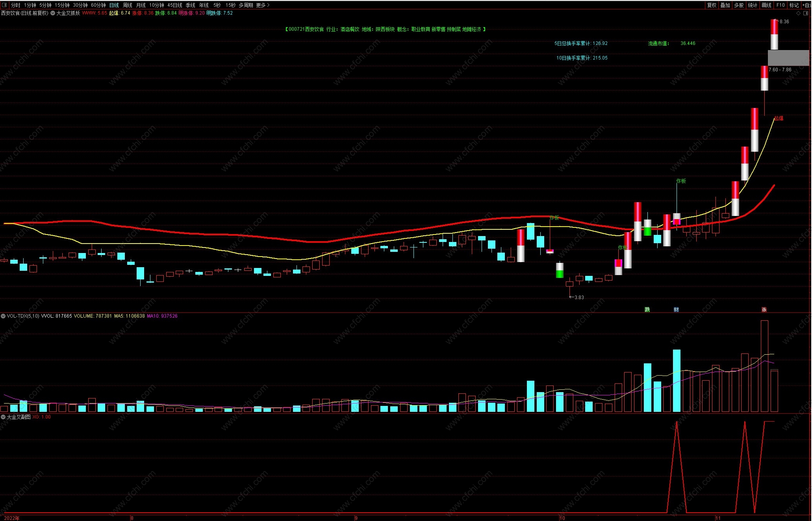Click the gray 7.60-7.86 price gap box
This screenshot has width=812, height=521.
(x=788, y=58)
